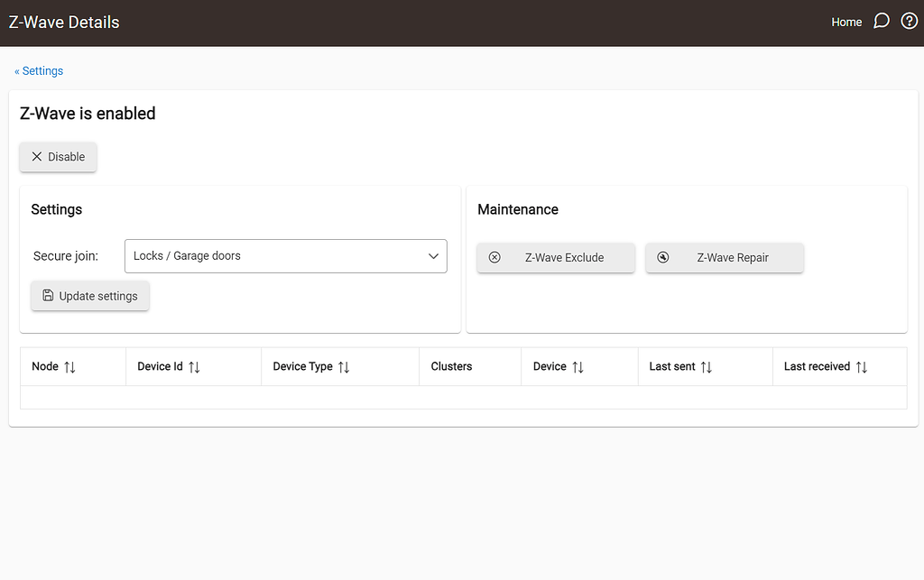
Task: Sort devices by Last sent
Action: (x=709, y=366)
